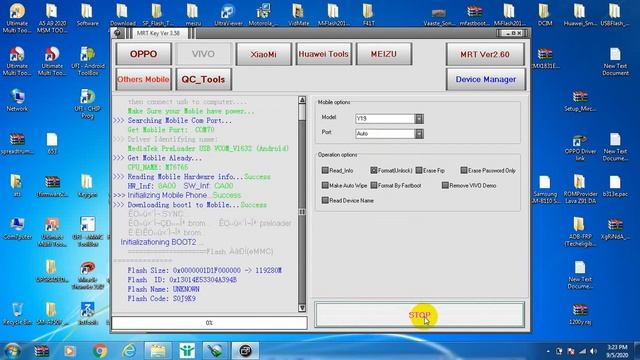Expand the Port dropdown
The height and width of the screenshot is (360, 640).
(x=419, y=133)
